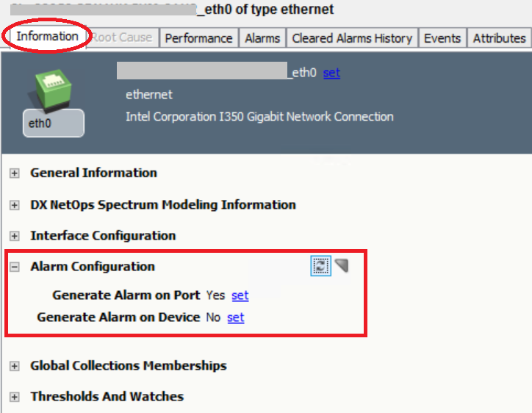This screenshot has height=413, width=532.
Task: Open the Alarms tab
Action: click(262, 38)
